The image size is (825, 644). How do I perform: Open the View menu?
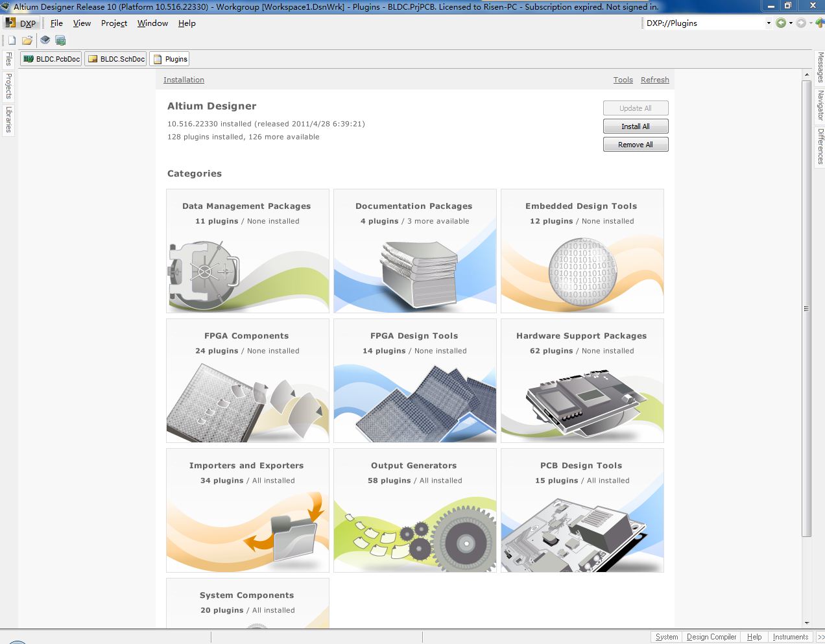(82, 23)
